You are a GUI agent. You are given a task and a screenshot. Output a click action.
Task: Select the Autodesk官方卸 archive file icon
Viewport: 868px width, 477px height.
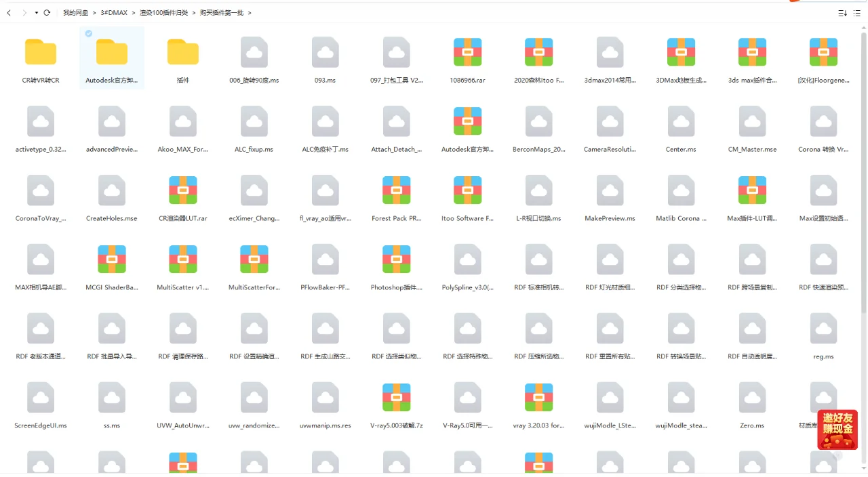[468, 121]
